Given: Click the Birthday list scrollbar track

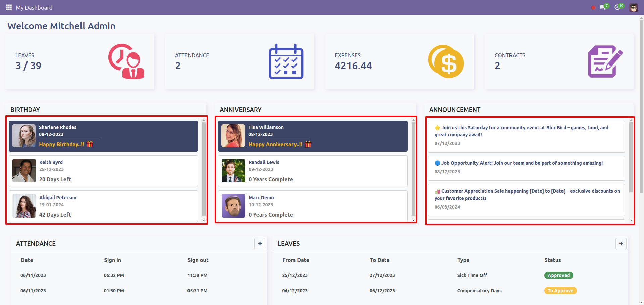Looking at the screenshot, I should pyautogui.click(x=204, y=170).
